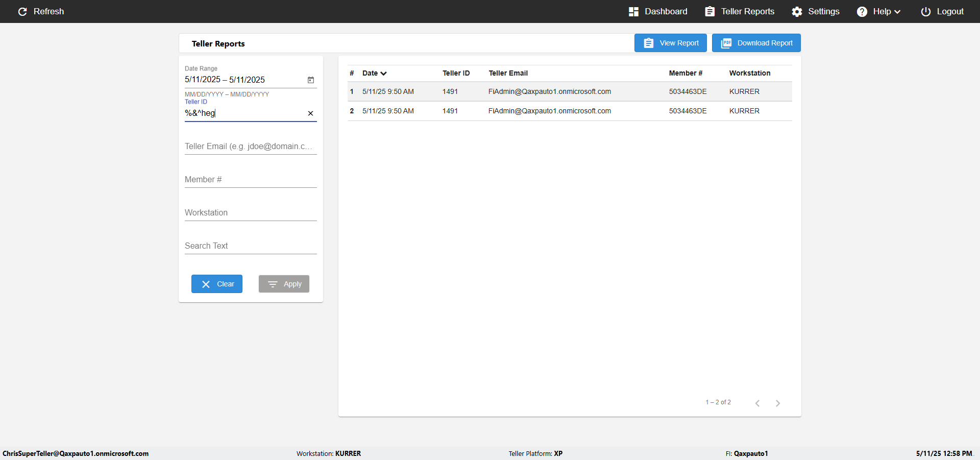This screenshot has height=460, width=980.
Task: Download the report as PDF
Action: (x=756, y=43)
